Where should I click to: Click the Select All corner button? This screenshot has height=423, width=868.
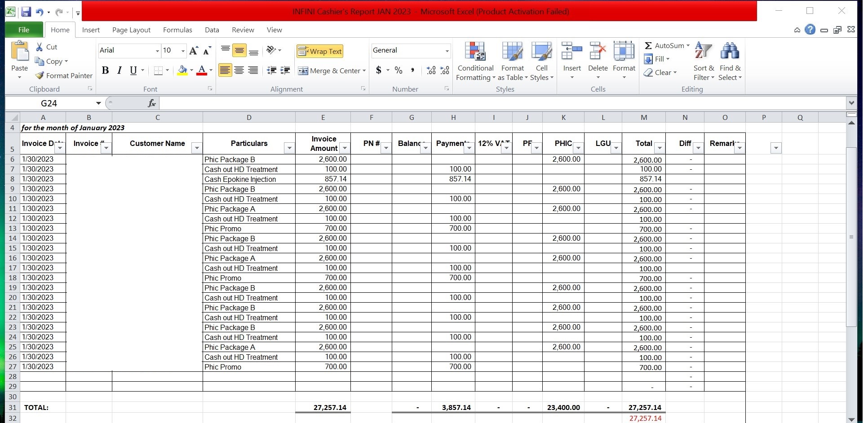[x=13, y=118]
